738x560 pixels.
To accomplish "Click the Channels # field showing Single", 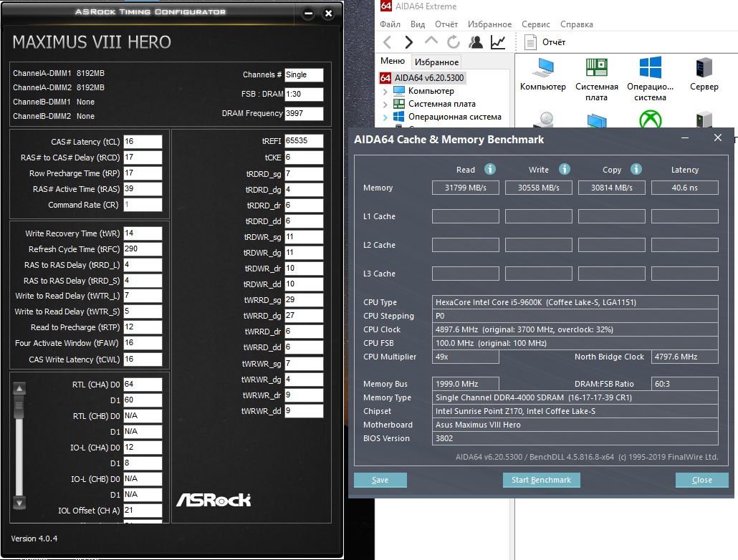I will click(x=304, y=74).
